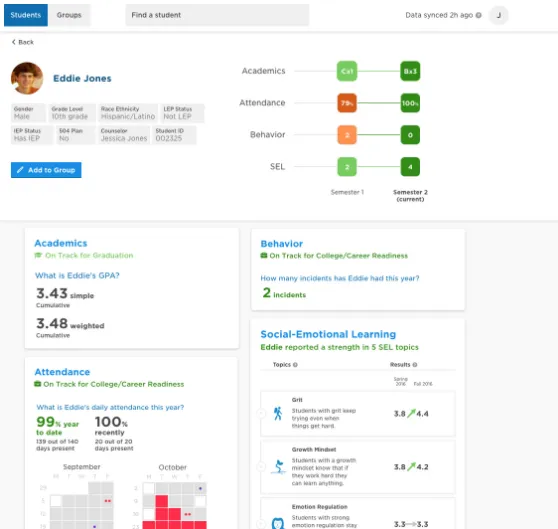Click Eddie Jones profile photo
The width and height of the screenshot is (558, 529).
[x=27, y=78]
